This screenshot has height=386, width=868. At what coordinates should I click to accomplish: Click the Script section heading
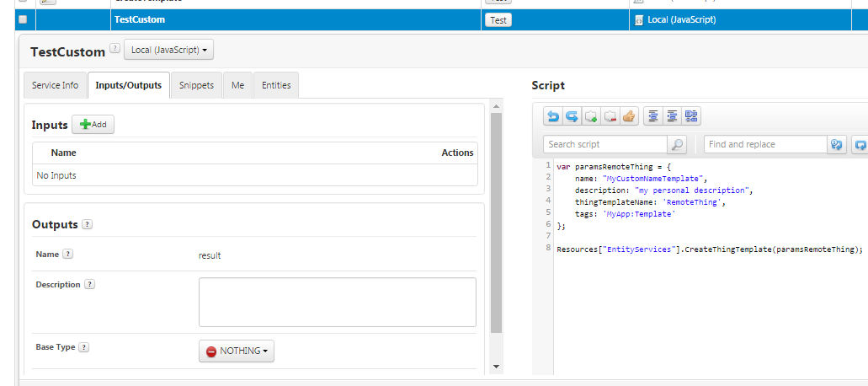(x=548, y=85)
